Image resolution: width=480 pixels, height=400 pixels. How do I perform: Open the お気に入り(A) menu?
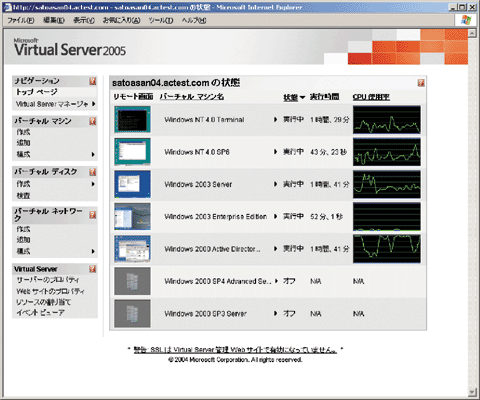[121, 21]
